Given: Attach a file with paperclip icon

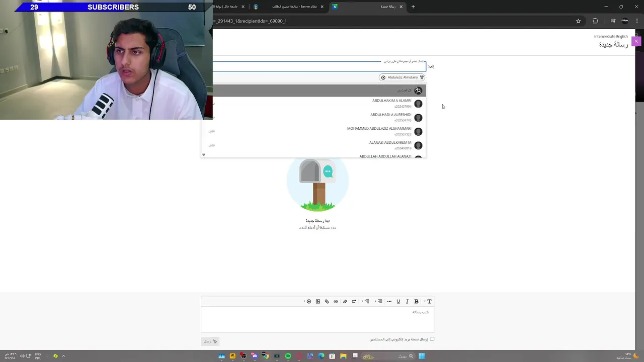Looking at the screenshot, I should 327,302.
